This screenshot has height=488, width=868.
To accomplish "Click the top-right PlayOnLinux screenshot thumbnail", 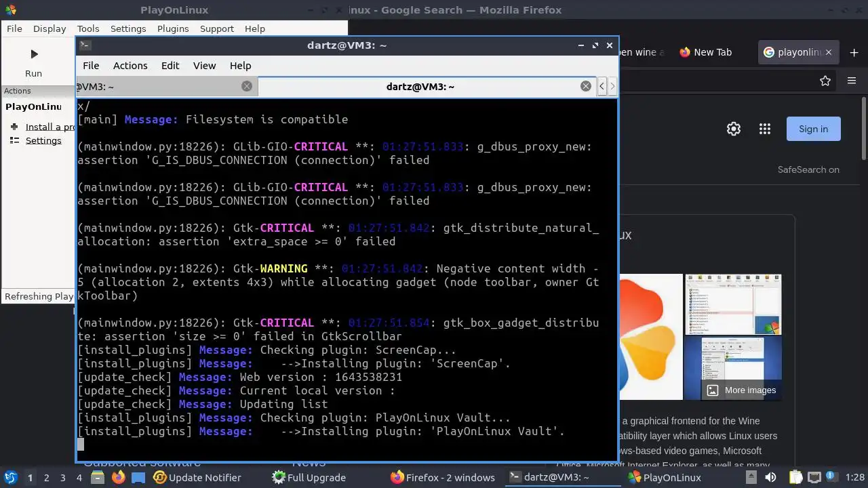I will (x=733, y=304).
